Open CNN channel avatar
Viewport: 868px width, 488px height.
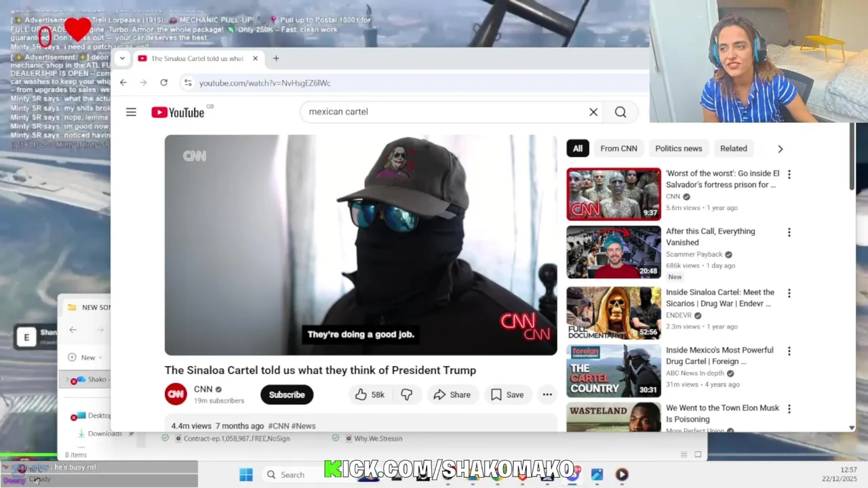pos(176,394)
